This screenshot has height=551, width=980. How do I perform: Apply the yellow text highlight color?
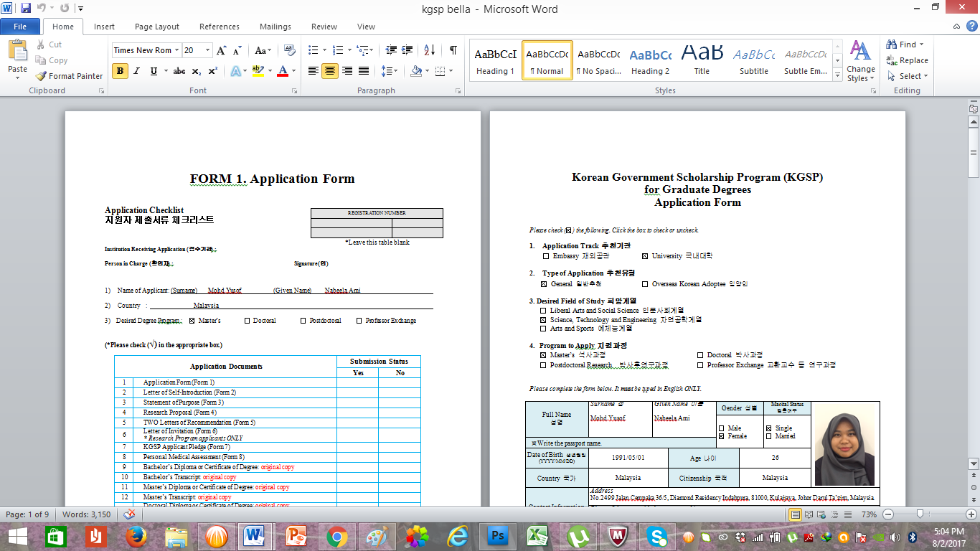pos(258,71)
